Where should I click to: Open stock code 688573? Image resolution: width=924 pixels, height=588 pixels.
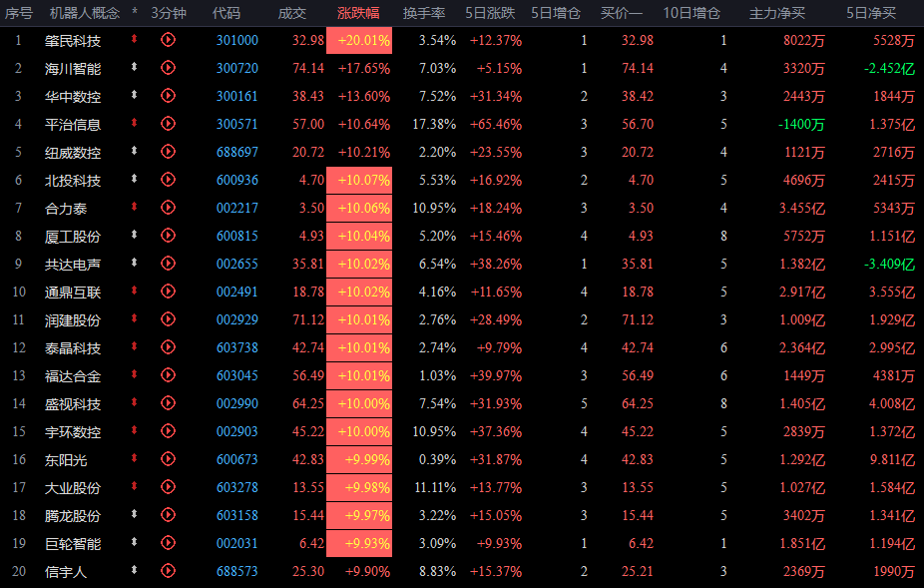237,571
